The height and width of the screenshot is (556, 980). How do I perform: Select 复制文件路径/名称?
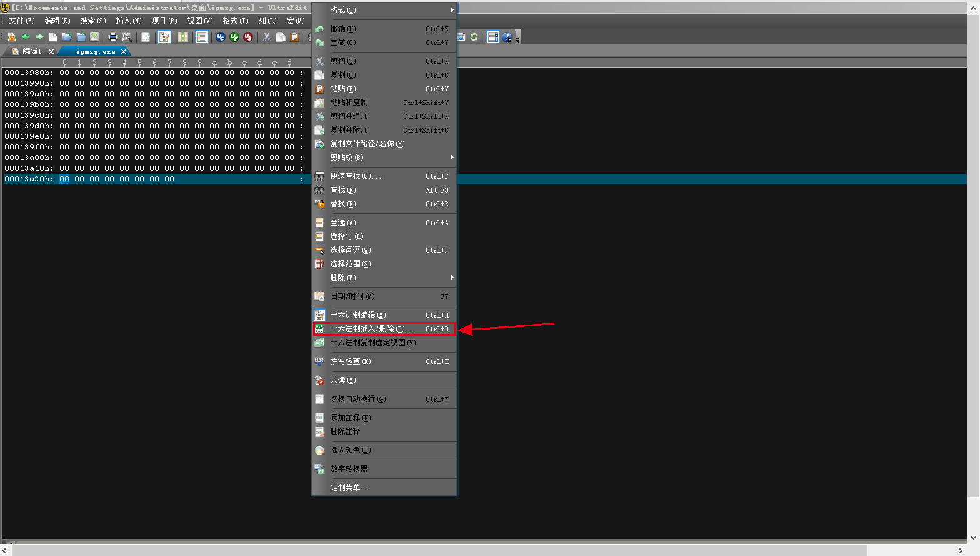click(384, 144)
